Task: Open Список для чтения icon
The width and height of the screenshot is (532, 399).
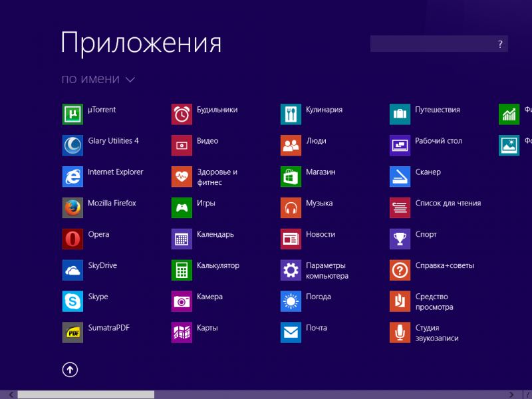Action: tap(400, 208)
